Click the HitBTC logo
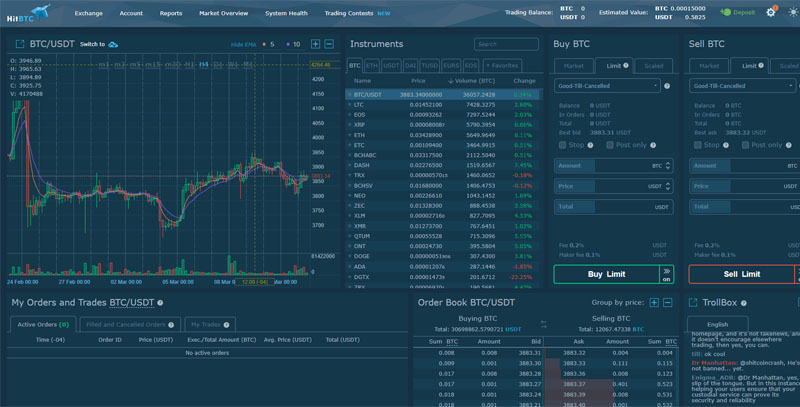 (29, 13)
